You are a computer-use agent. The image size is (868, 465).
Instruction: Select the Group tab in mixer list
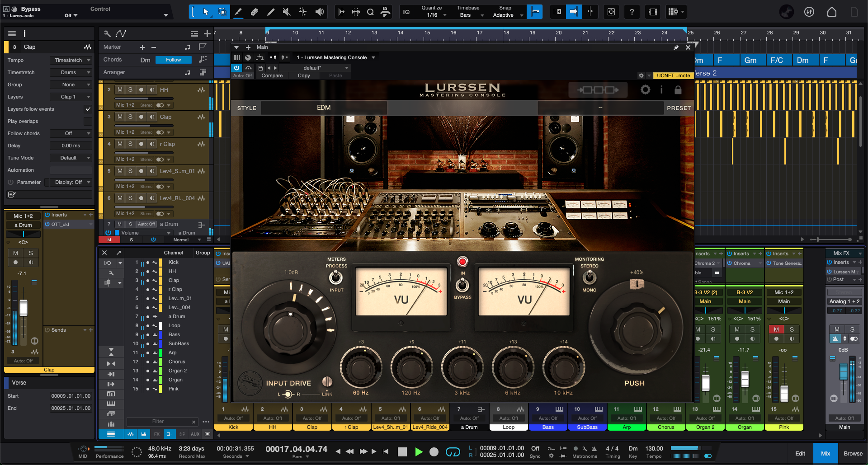point(203,253)
